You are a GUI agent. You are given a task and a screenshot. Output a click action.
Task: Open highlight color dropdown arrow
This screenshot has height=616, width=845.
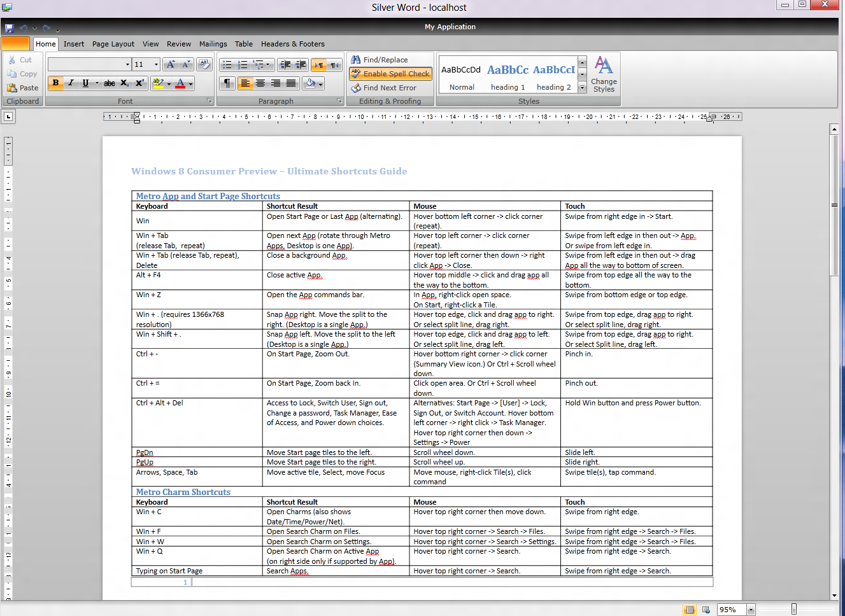click(x=169, y=83)
